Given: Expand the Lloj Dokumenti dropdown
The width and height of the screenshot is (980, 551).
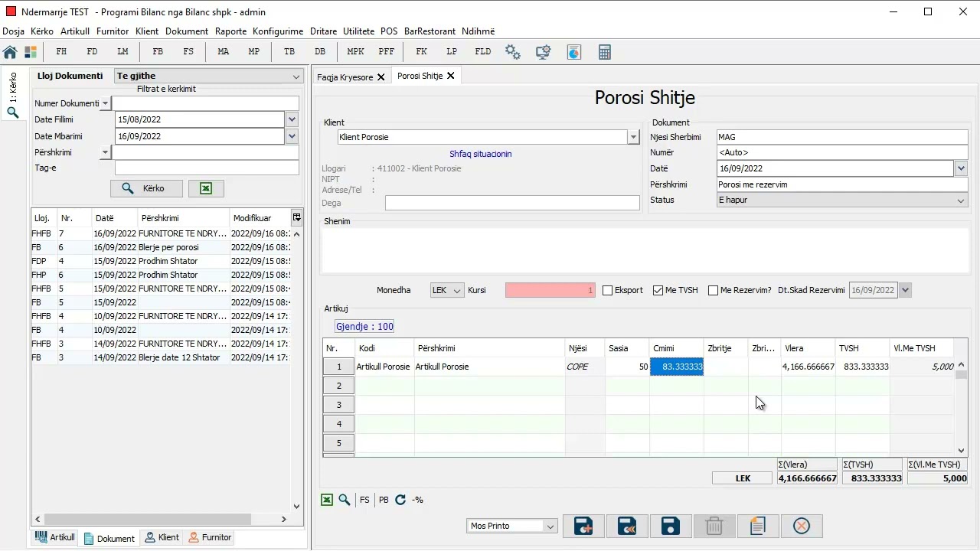Looking at the screenshot, I should [296, 76].
